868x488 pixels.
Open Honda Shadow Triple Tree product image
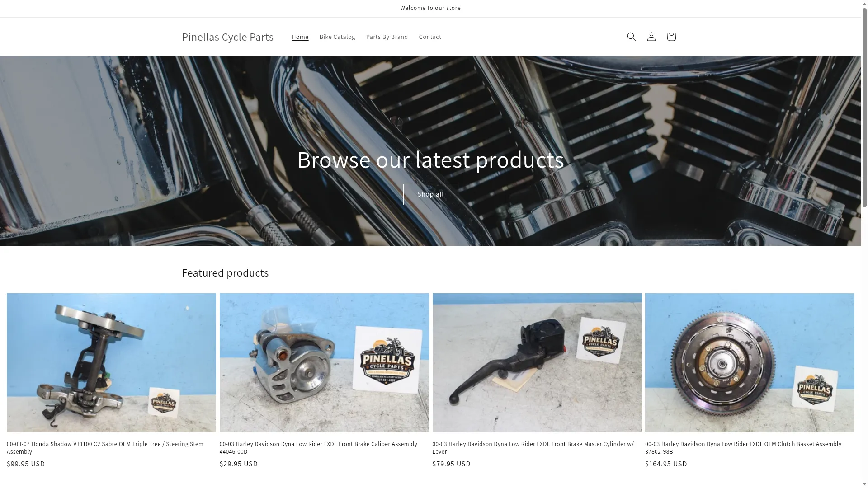click(x=111, y=362)
